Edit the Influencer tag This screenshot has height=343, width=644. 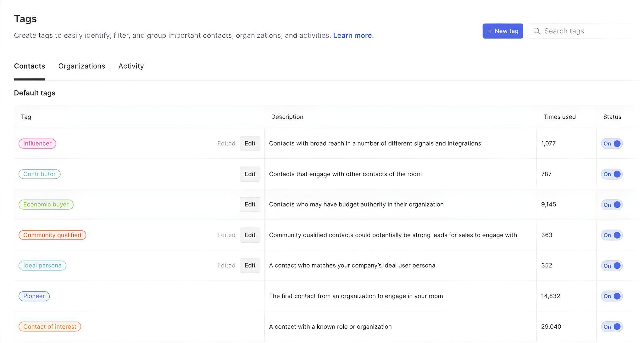pos(250,143)
